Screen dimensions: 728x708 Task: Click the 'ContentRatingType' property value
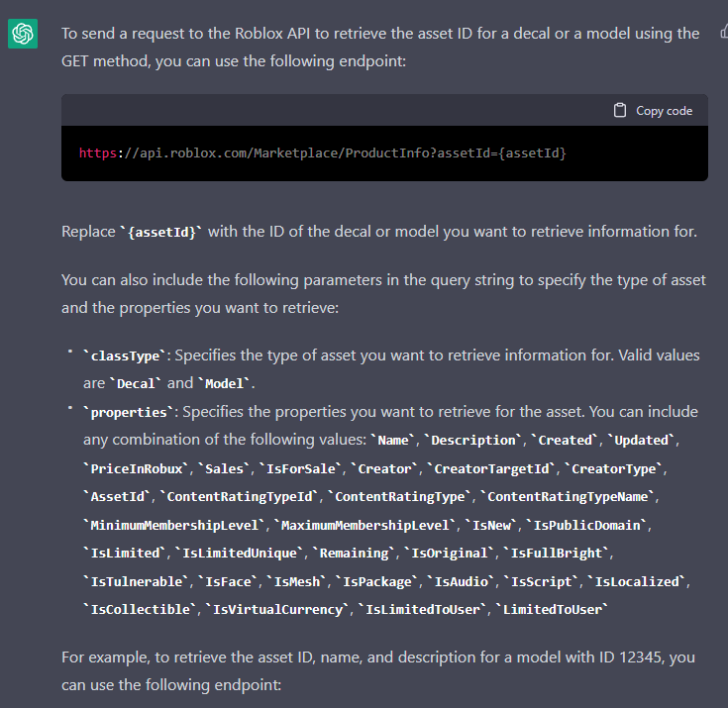[x=400, y=497]
